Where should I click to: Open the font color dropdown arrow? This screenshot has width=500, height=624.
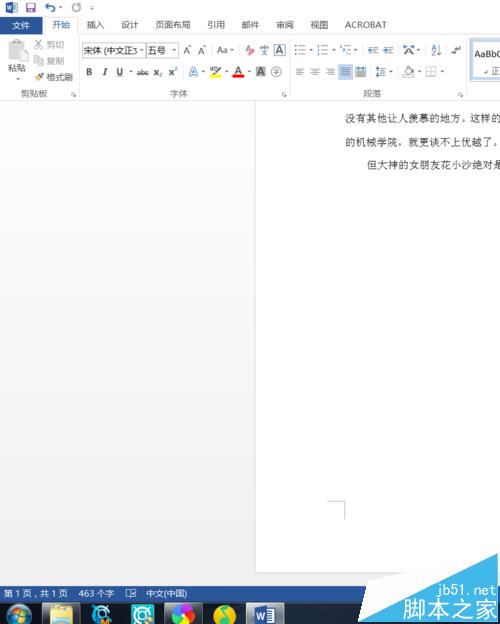click(249, 72)
